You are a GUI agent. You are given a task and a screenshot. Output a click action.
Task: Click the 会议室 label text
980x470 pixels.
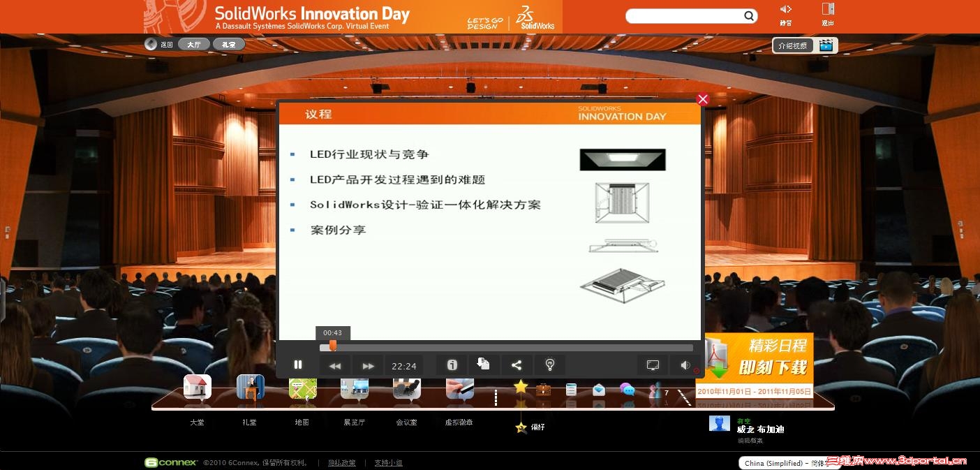click(x=406, y=423)
